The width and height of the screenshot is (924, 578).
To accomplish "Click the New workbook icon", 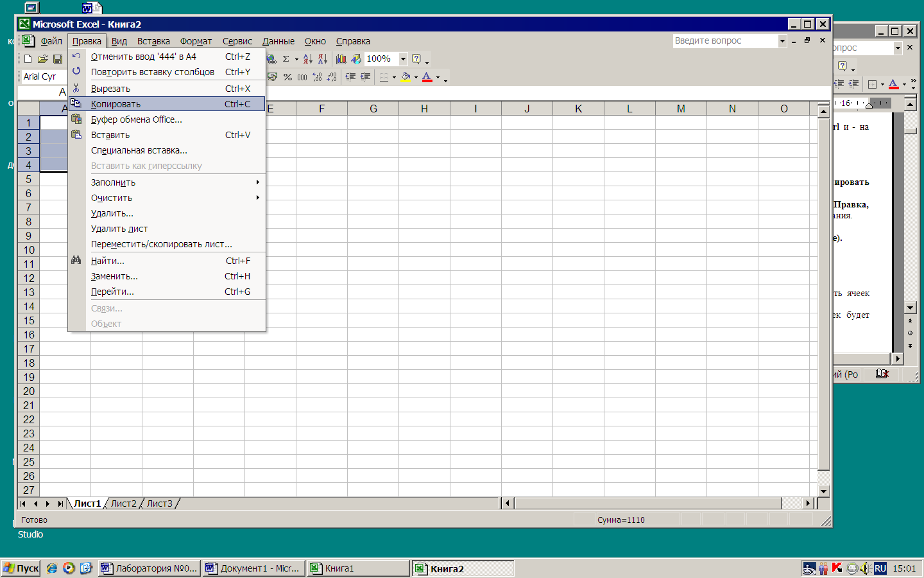I will [x=28, y=59].
